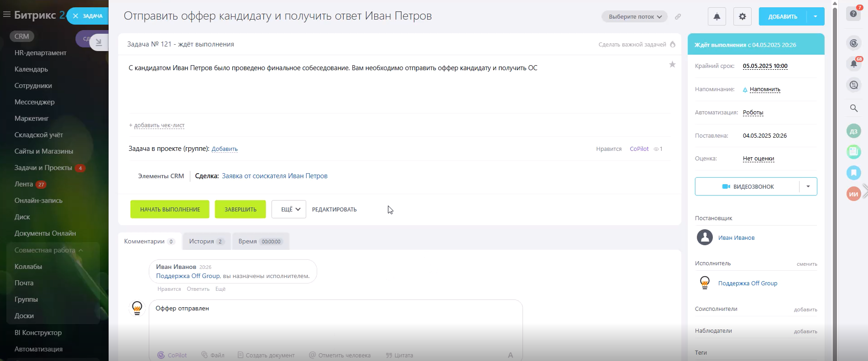This screenshot has height=361, width=868.
Task: Click the Цитата quote icon
Action: point(389,355)
